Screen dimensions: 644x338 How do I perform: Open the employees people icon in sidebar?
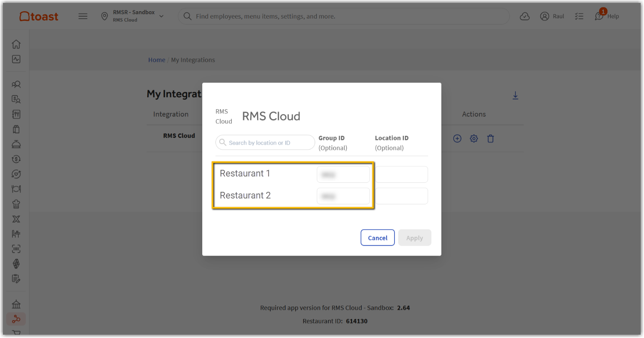click(x=16, y=84)
